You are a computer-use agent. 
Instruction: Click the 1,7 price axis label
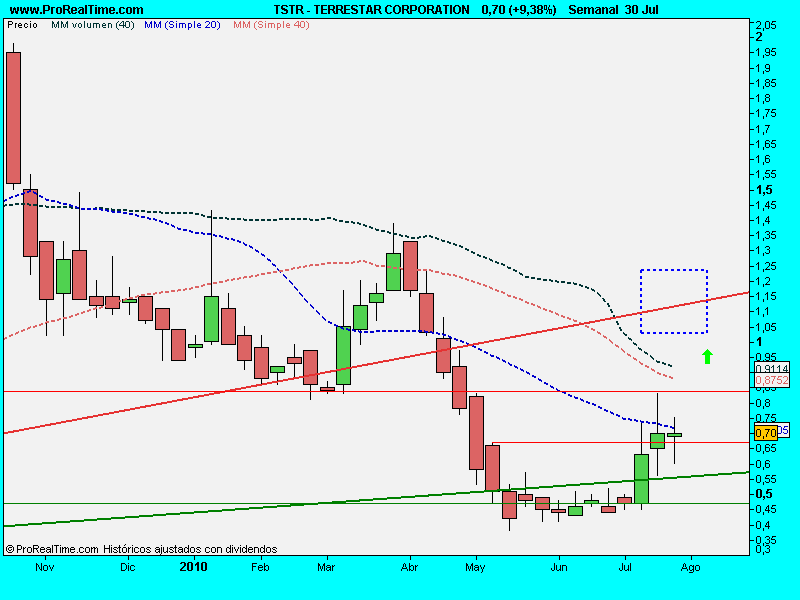coord(764,129)
